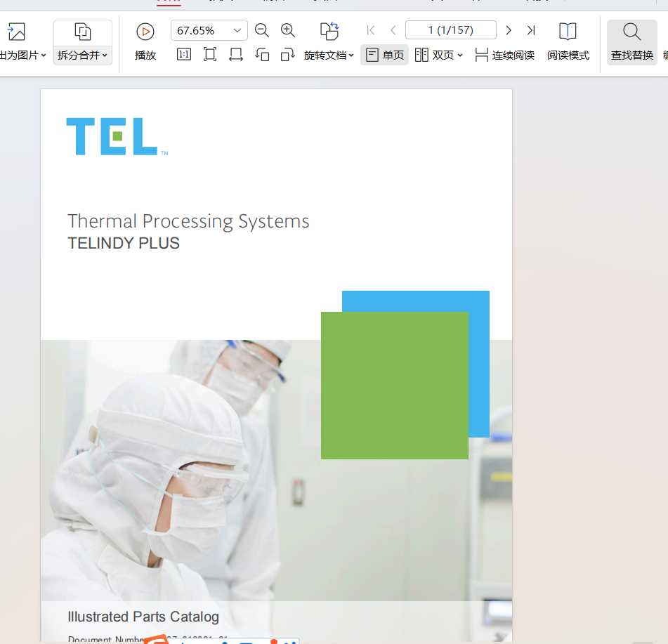Image resolution: width=668 pixels, height=644 pixels.
Task: Click the zoom in magnifier icon
Action: [x=287, y=30]
